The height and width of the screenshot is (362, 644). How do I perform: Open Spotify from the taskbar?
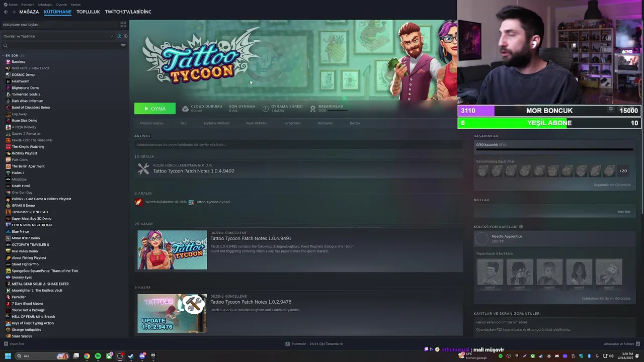pyautogui.click(x=98, y=356)
